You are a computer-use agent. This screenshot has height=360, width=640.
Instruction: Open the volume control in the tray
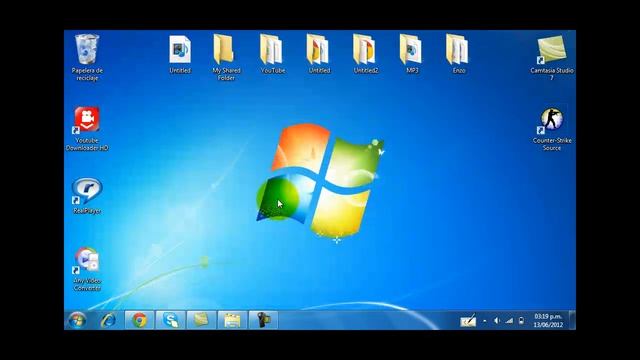click(497, 321)
